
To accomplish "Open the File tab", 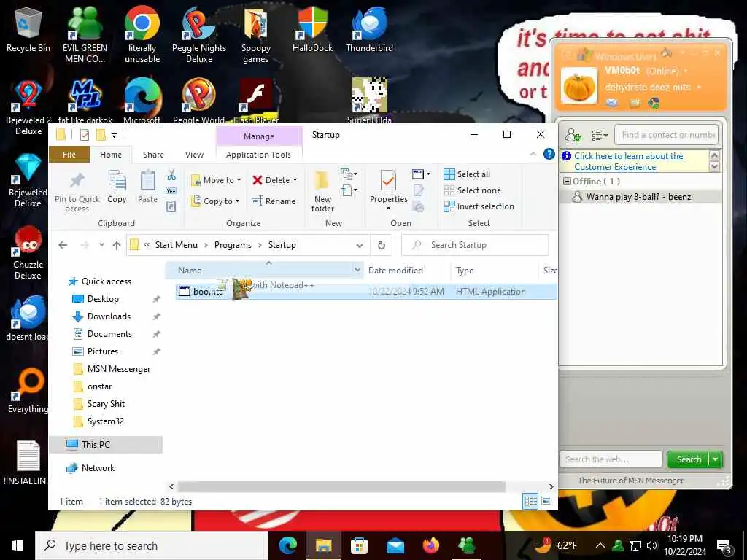I will click(x=69, y=155).
